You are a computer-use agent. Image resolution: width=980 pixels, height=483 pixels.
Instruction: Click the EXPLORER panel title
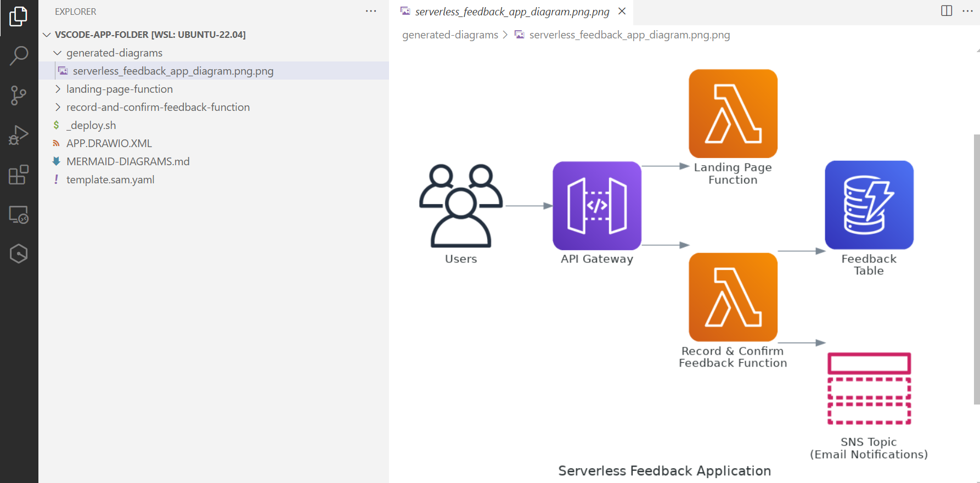[76, 12]
